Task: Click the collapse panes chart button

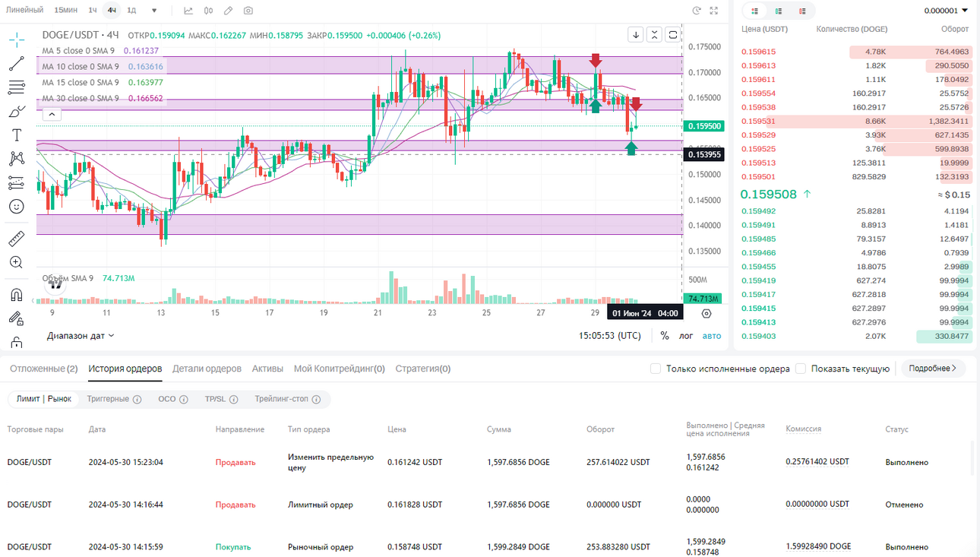Action: (654, 35)
